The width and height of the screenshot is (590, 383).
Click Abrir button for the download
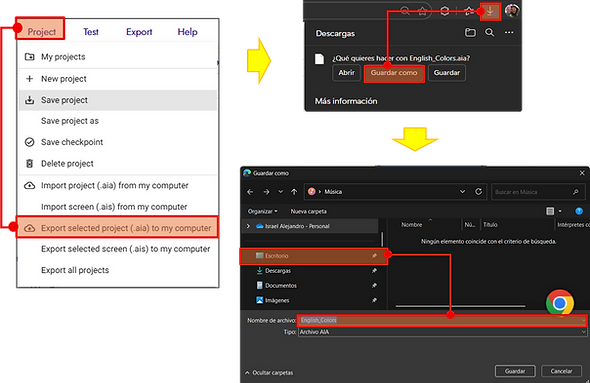347,73
